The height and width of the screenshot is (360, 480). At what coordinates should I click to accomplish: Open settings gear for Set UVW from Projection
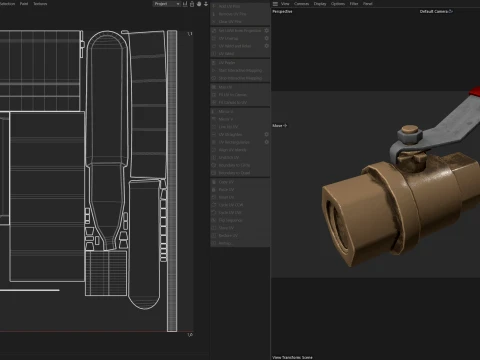tap(266, 30)
